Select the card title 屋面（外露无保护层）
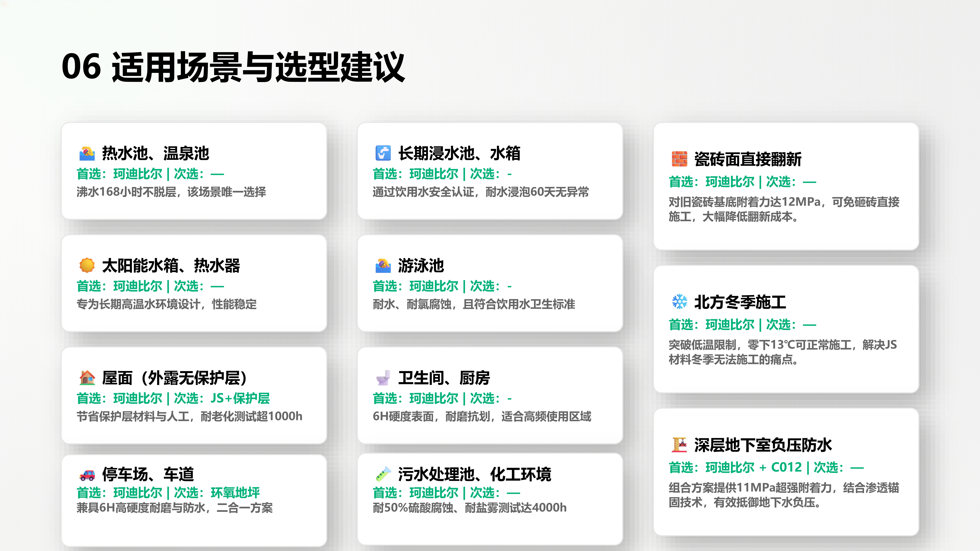 (x=175, y=378)
